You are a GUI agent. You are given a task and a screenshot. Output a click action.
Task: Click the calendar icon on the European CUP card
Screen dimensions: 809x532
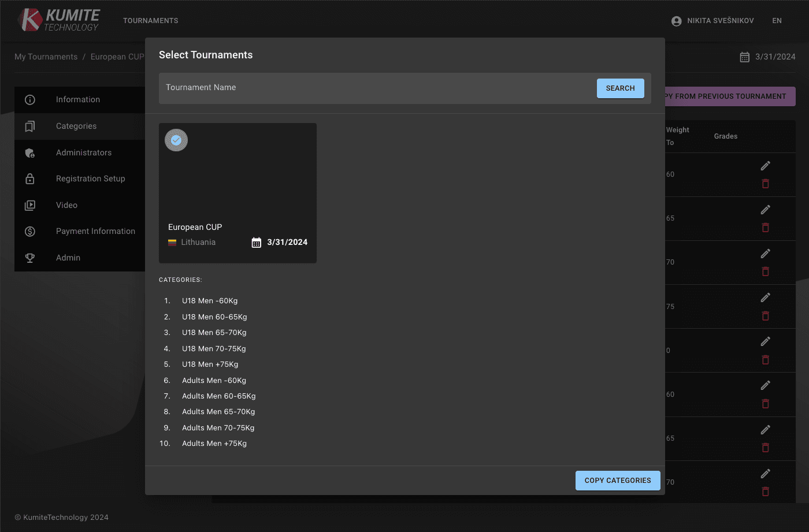click(x=256, y=242)
